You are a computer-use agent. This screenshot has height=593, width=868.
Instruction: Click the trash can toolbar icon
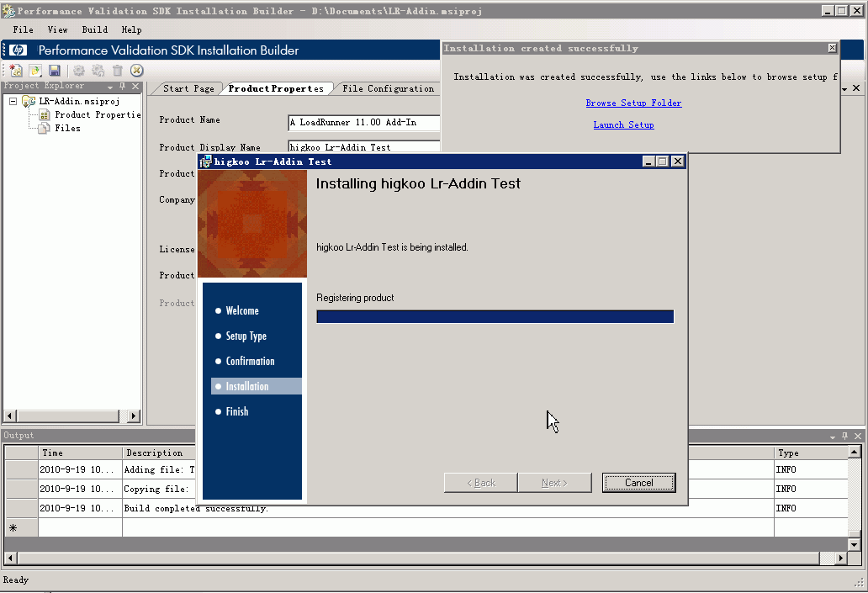118,71
